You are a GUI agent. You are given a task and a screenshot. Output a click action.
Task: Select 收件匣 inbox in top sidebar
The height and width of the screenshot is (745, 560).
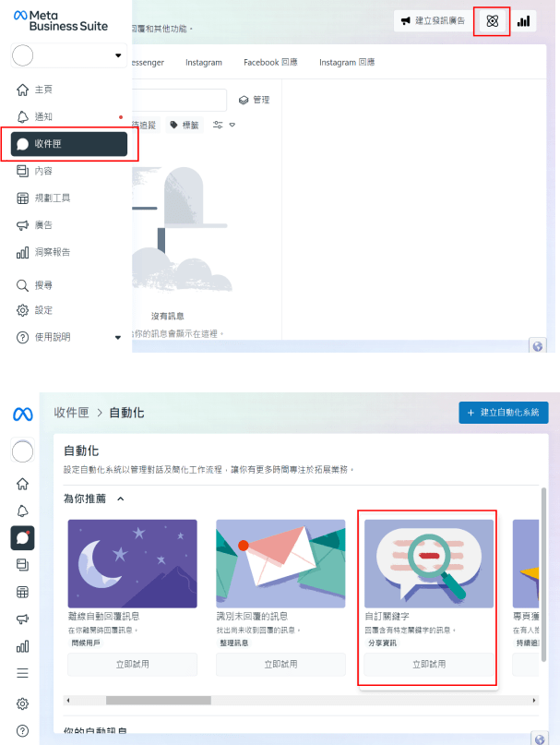pos(69,144)
